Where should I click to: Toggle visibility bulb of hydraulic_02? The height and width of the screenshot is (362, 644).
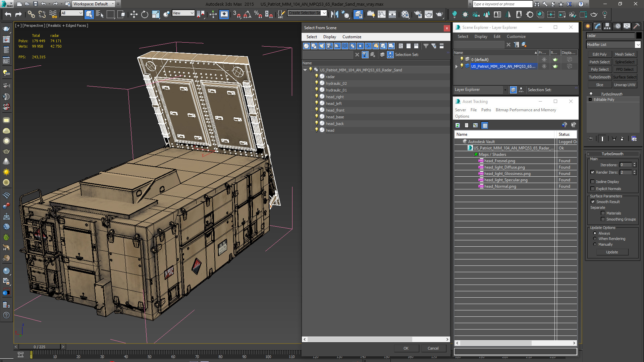tap(316, 83)
